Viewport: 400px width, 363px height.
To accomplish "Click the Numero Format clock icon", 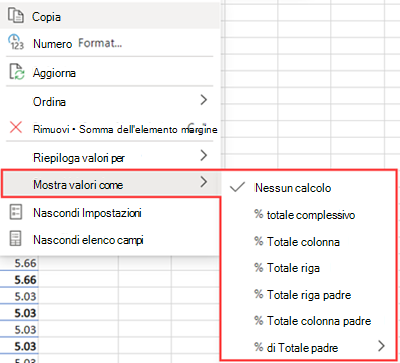I will point(15,42).
